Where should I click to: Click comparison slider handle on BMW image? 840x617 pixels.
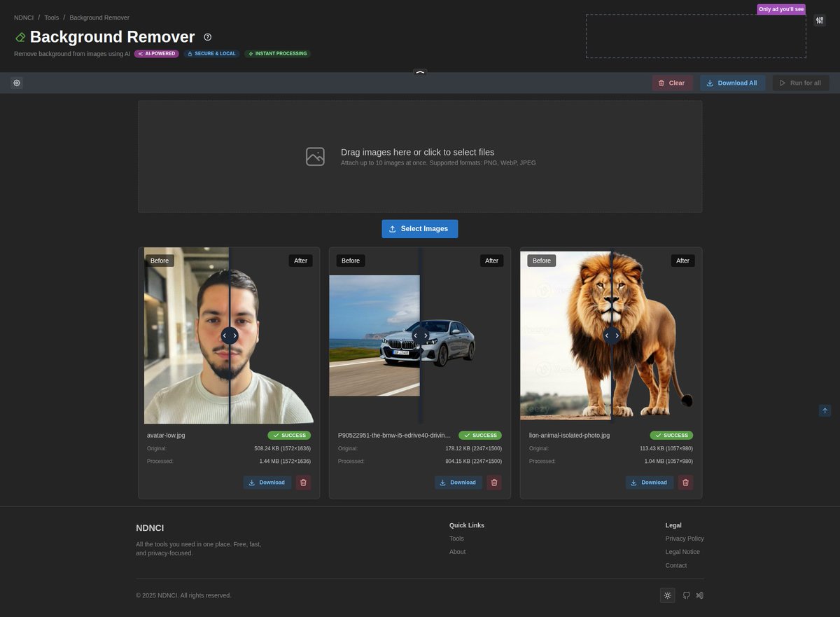click(x=420, y=335)
